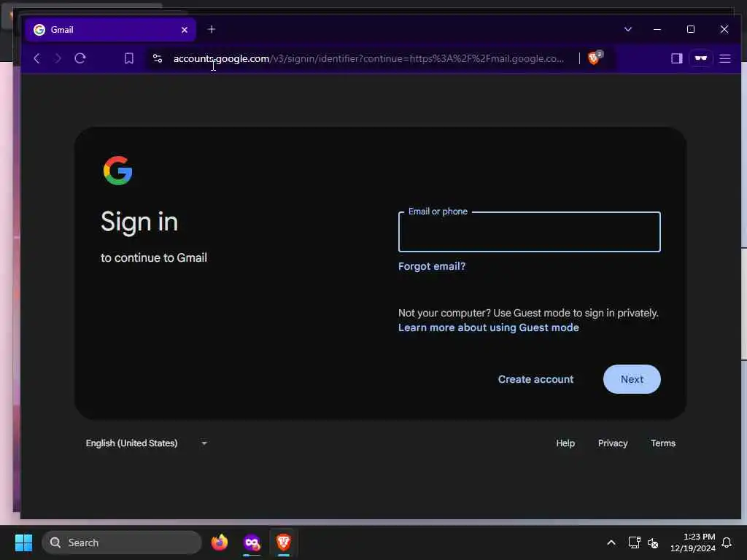Maximize the Brave window
This screenshot has width=747, height=560.
tap(690, 29)
